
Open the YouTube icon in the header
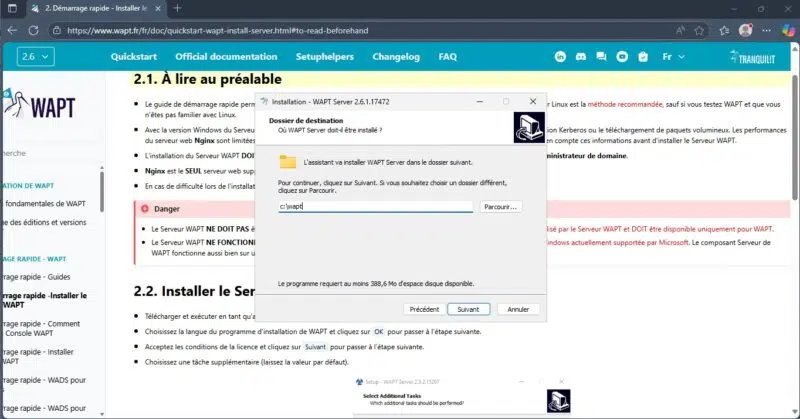tap(622, 57)
